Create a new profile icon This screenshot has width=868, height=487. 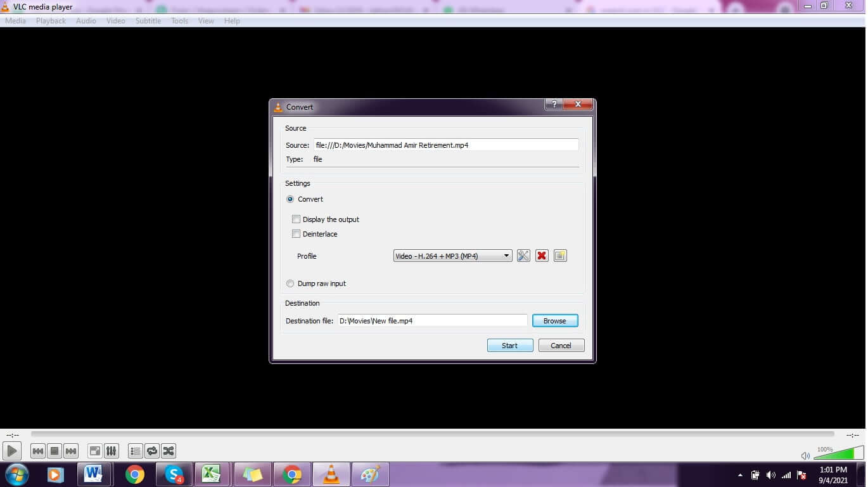560,256
